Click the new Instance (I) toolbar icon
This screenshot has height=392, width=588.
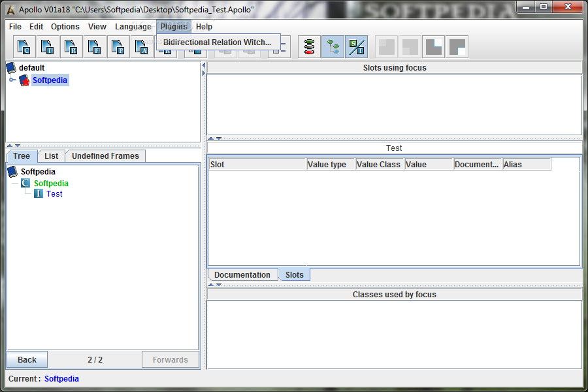pyautogui.click(x=48, y=47)
